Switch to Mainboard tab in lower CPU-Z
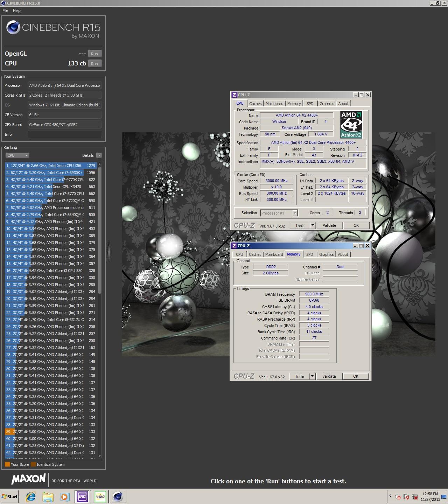 pos(274,254)
